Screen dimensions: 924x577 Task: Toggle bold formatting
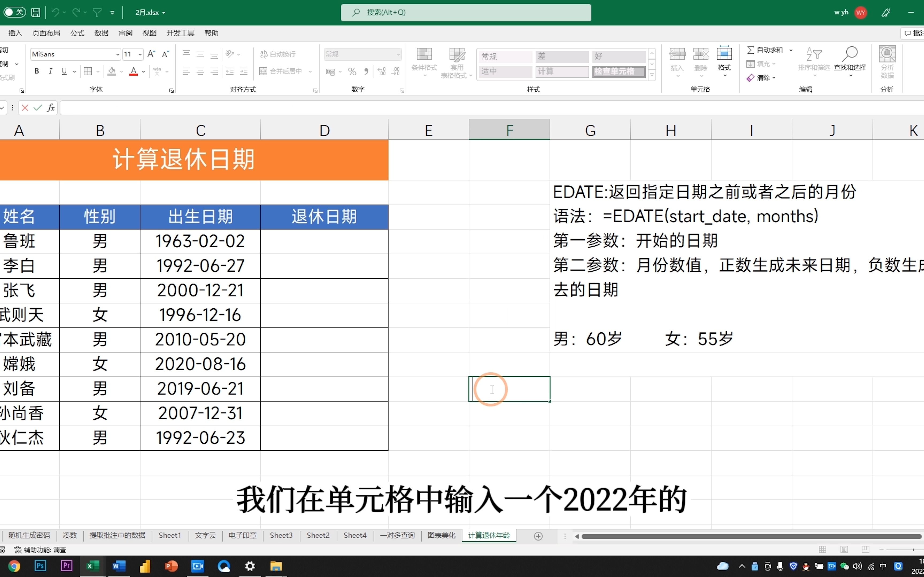[37, 71]
